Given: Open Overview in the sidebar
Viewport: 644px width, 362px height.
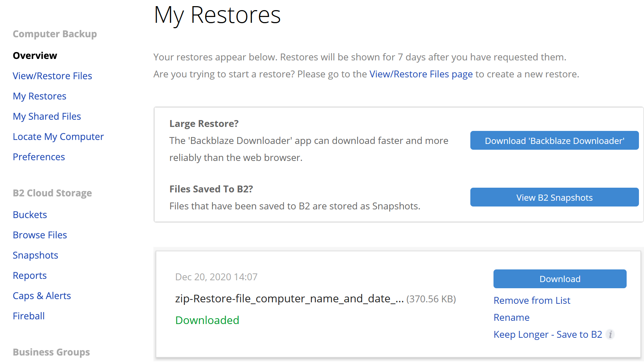Looking at the screenshot, I should (x=35, y=56).
